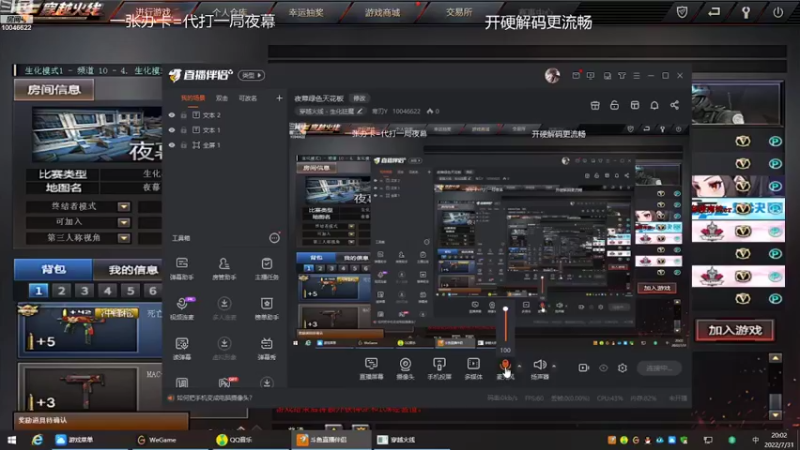Open 可加入 dropdown in room info
800x450 pixels.
123,222
